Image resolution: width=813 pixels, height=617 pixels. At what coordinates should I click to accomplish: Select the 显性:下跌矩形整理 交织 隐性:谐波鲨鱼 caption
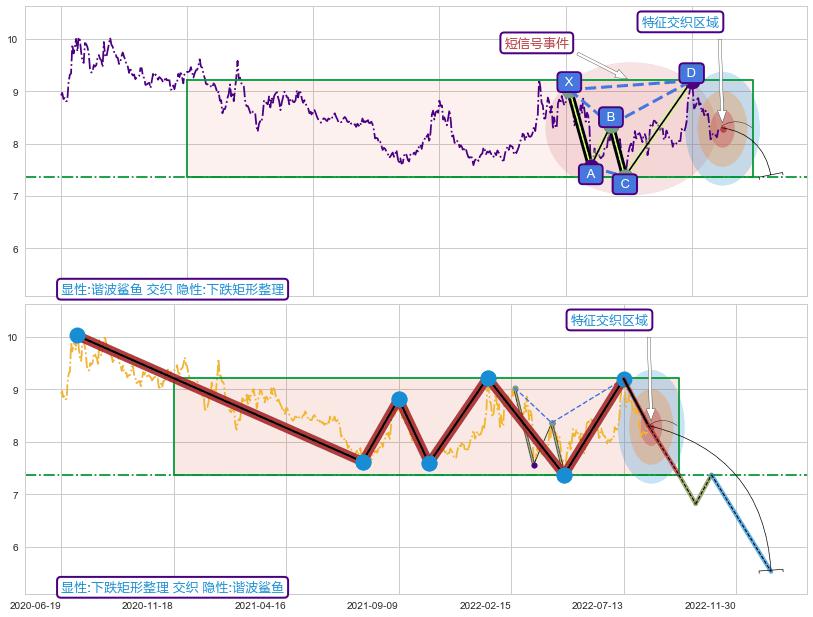coord(173,587)
